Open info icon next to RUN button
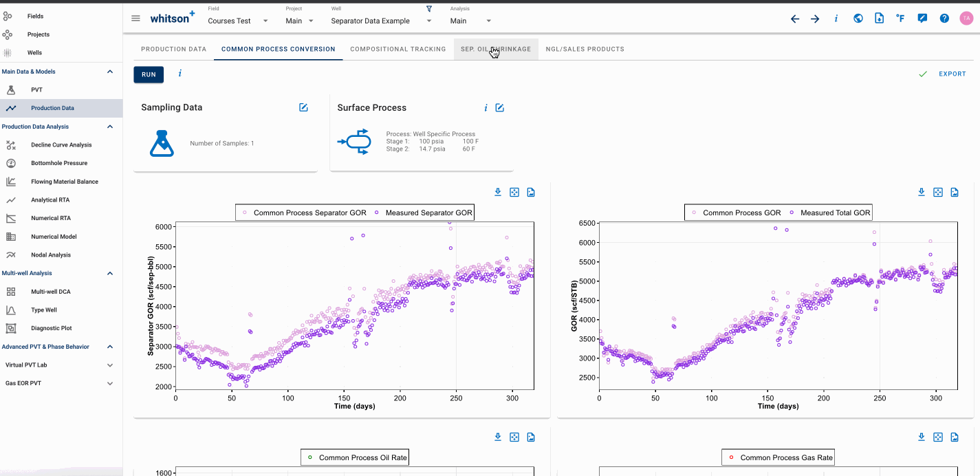This screenshot has width=980, height=476. click(179, 73)
